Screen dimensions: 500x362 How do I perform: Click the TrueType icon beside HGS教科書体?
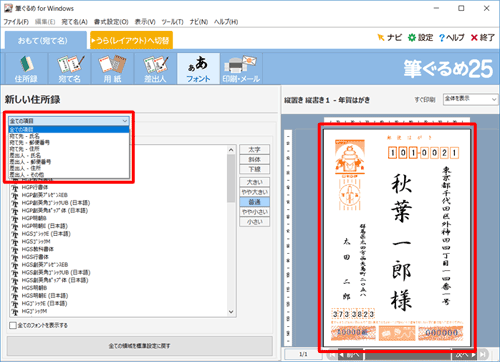point(15,250)
